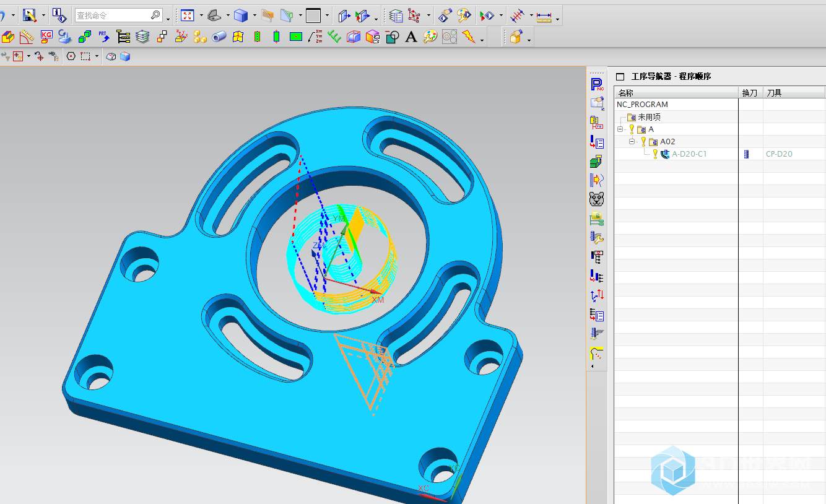Click the yellow cubes assembly icon
Screen dimensions: 826x504
(200, 37)
